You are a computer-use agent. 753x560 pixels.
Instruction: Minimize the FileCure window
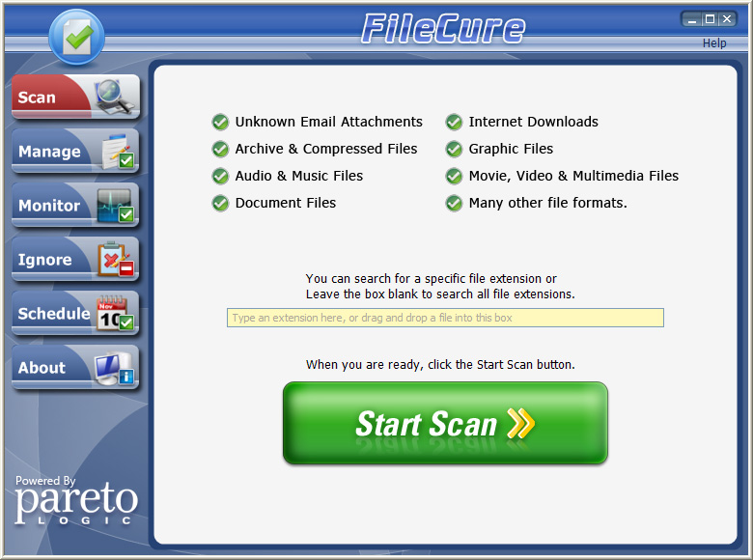point(692,19)
